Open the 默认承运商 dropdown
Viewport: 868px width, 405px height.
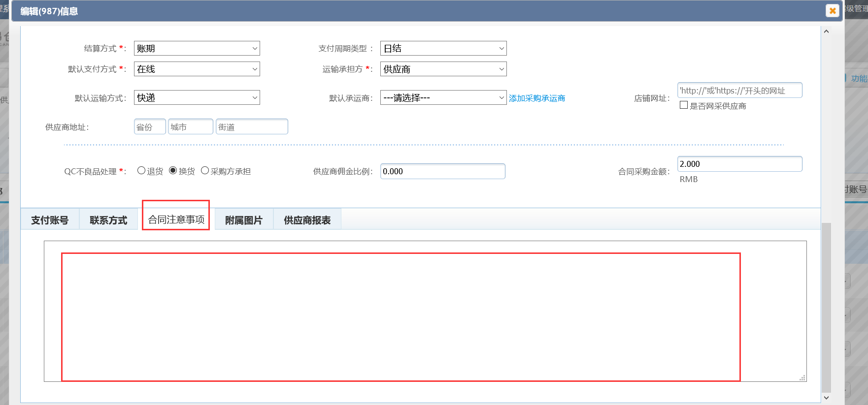pos(443,98)
